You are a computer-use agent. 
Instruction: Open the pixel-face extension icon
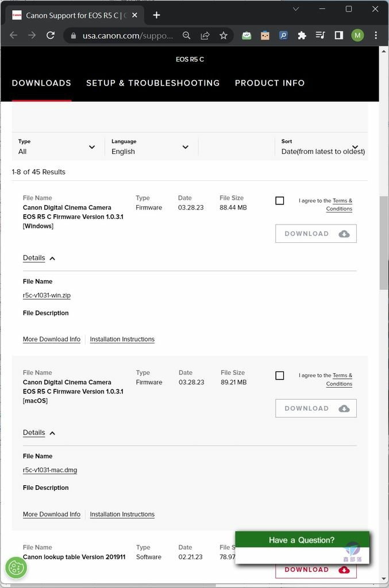tap(265, 35)
